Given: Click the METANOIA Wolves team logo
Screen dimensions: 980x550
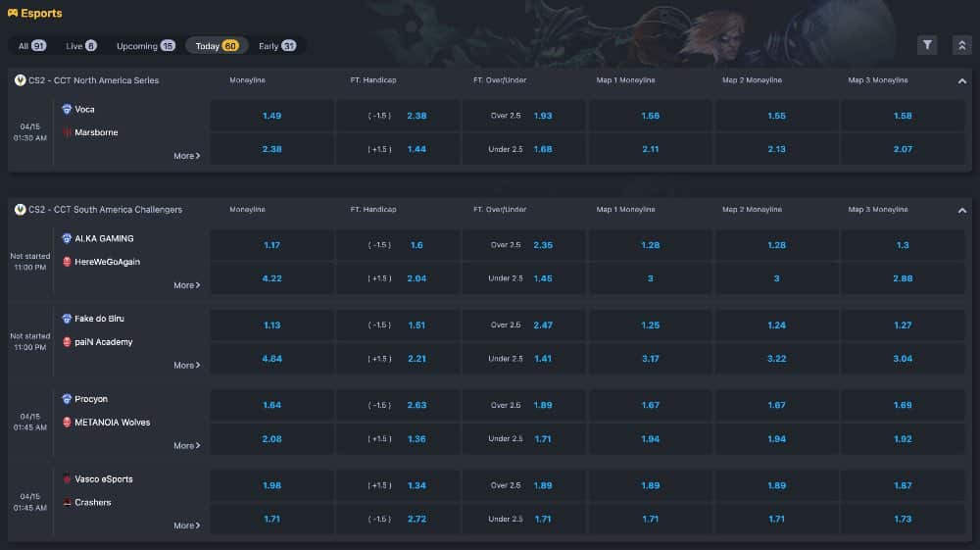Looking at the screenshot, I should [x=67, y=423].
